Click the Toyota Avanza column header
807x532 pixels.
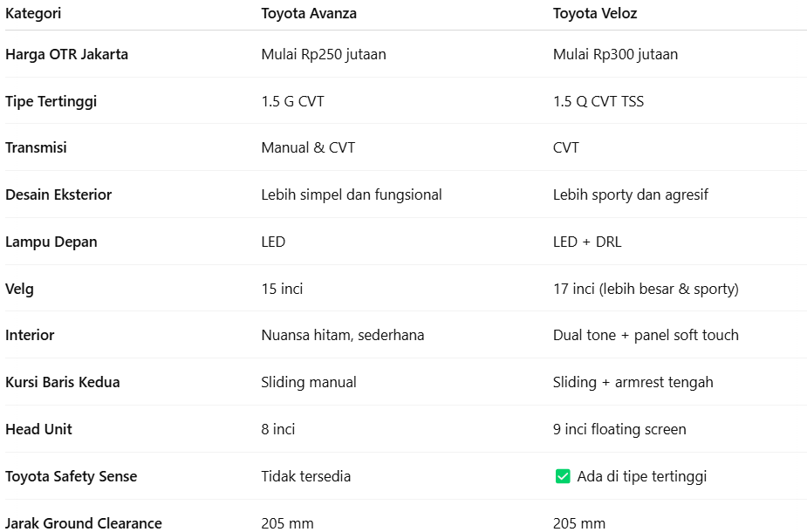point(309,13)
